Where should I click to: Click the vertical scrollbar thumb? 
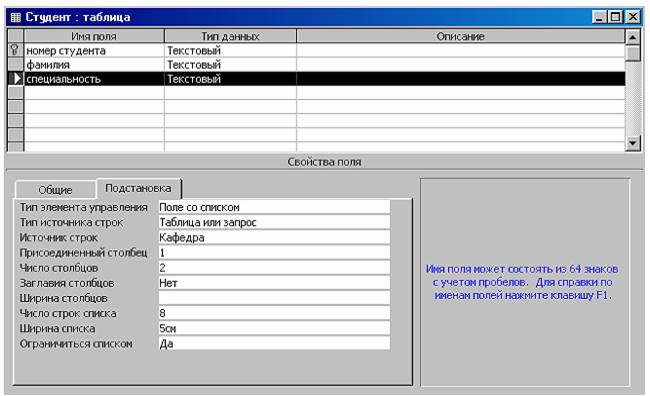point(633,53)
